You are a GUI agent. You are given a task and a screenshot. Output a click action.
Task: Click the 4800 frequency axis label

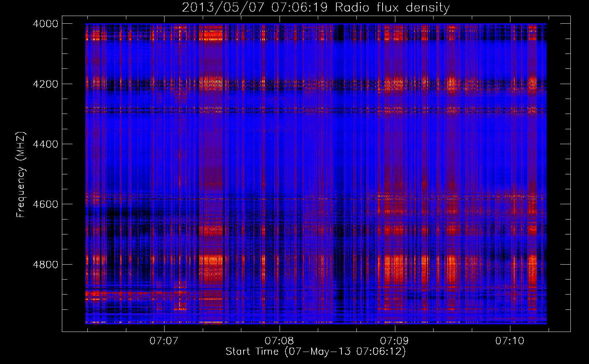coord(46,265)
